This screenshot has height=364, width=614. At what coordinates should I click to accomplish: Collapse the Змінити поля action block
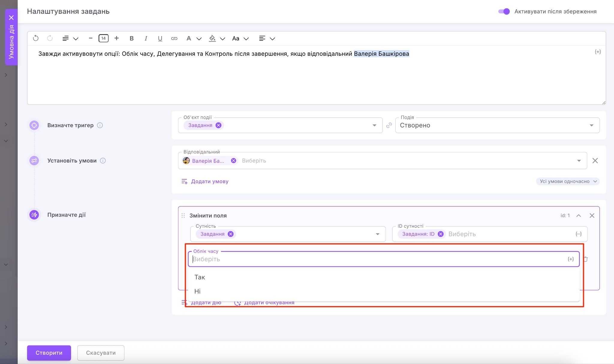[579, 216]
